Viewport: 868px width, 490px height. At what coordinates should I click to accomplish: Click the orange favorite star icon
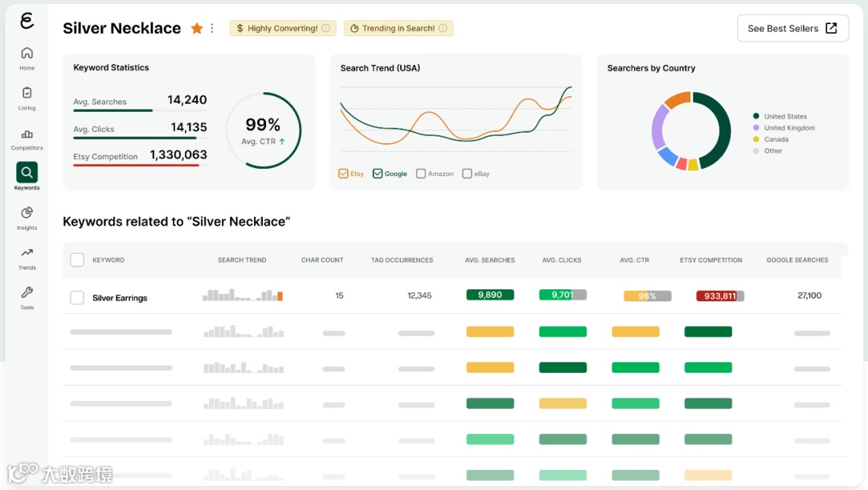click(197, 28)
